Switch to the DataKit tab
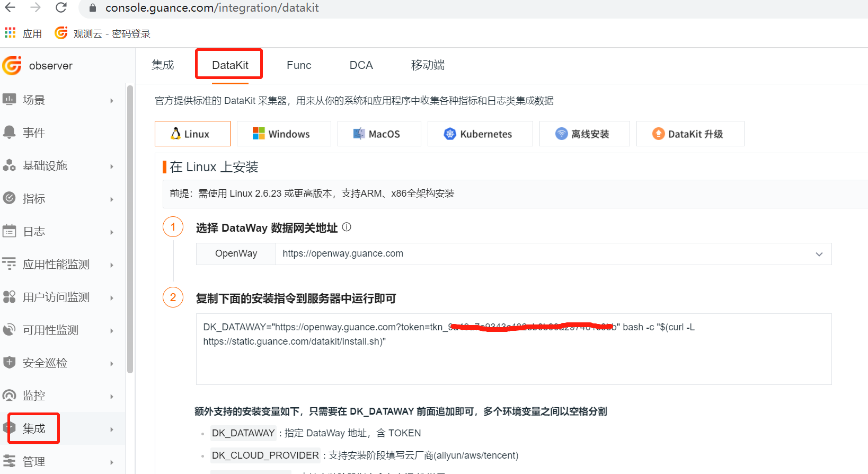The image size is (868, 474). point(230,65)
